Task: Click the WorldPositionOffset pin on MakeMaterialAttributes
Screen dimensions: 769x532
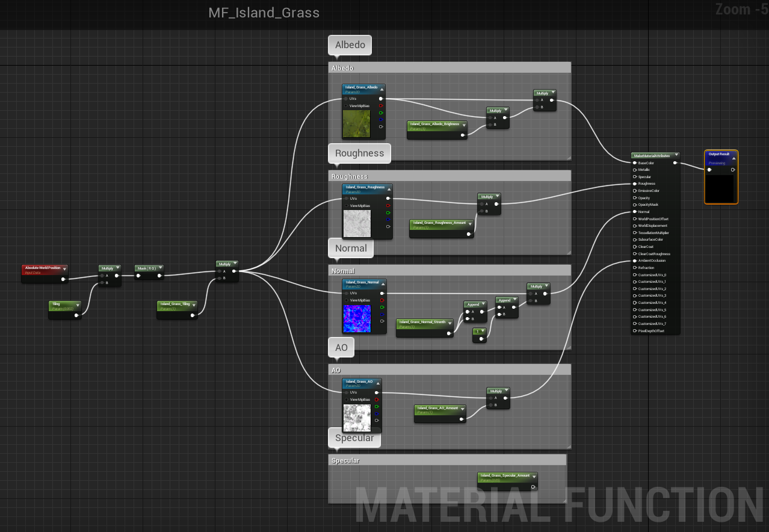Action: [635, 219]
